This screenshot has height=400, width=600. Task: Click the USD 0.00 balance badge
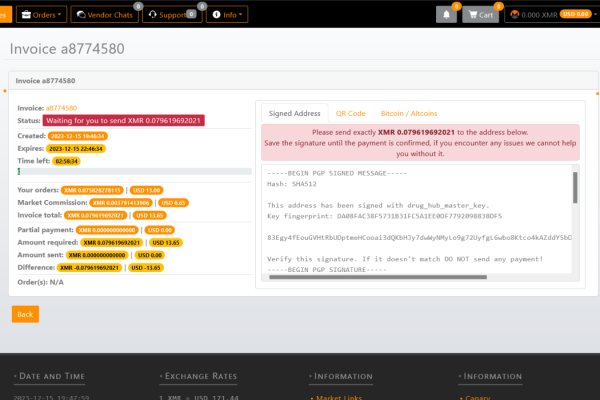tap(575, 15)
